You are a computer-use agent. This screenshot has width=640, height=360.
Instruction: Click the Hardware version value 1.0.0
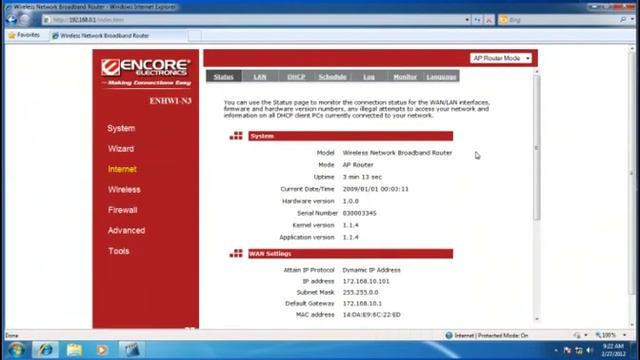click(351, 201)
